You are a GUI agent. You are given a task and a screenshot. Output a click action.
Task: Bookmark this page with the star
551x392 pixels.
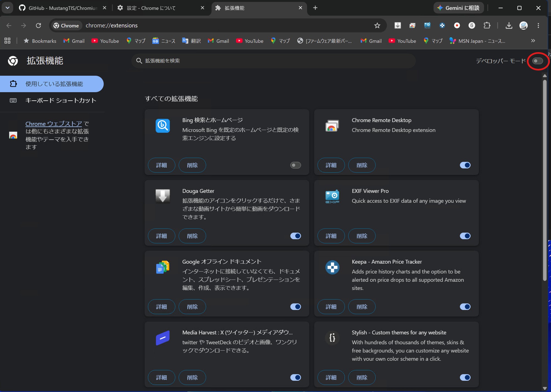pyautogui.click(x=377, y=26)
